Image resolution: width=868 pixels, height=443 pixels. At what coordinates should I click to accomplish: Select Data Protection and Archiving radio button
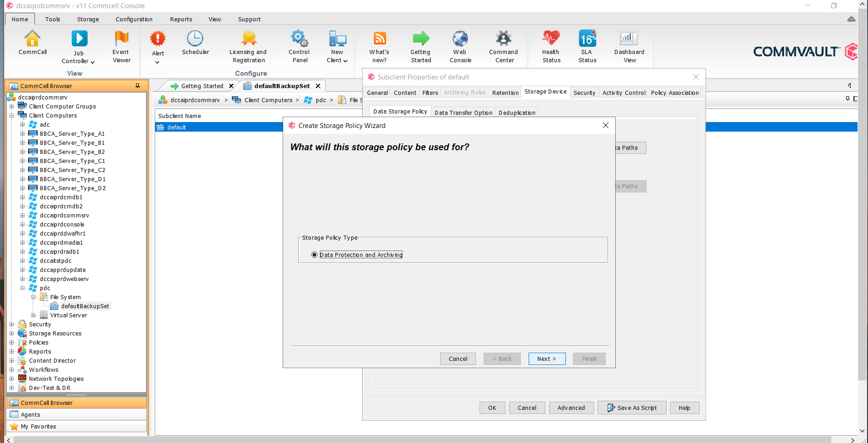pos(314,255)
